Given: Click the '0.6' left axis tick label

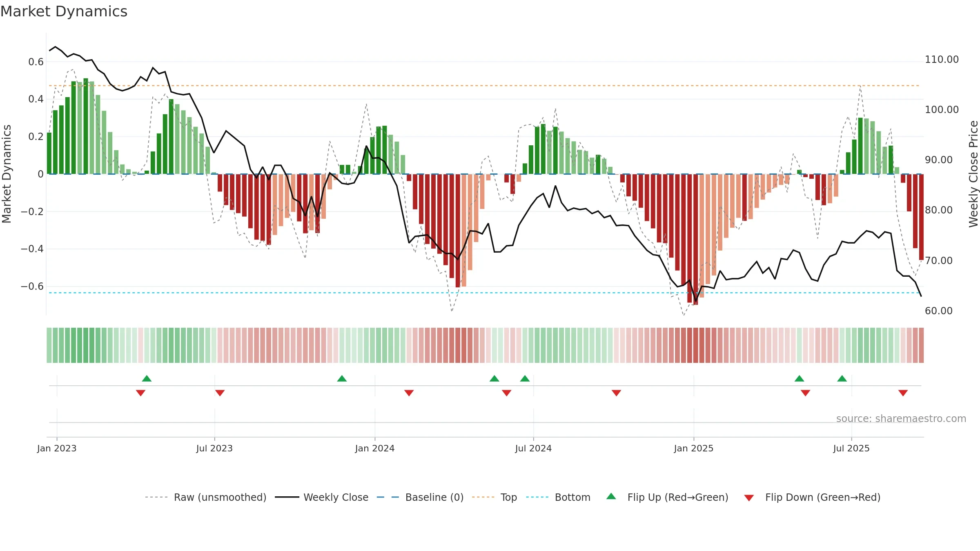Looking at the screenshot, I should 36,62.
